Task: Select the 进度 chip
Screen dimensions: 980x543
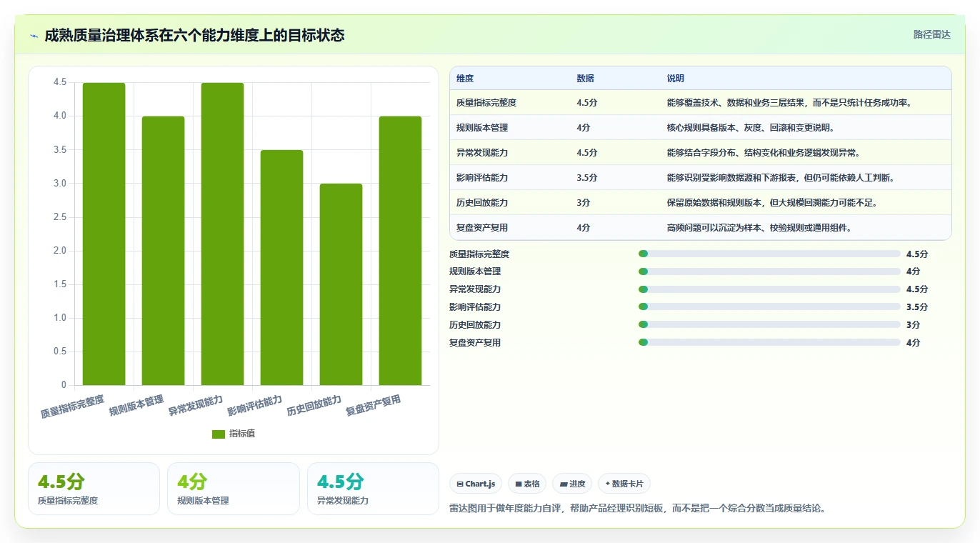Action: [572, 484]
